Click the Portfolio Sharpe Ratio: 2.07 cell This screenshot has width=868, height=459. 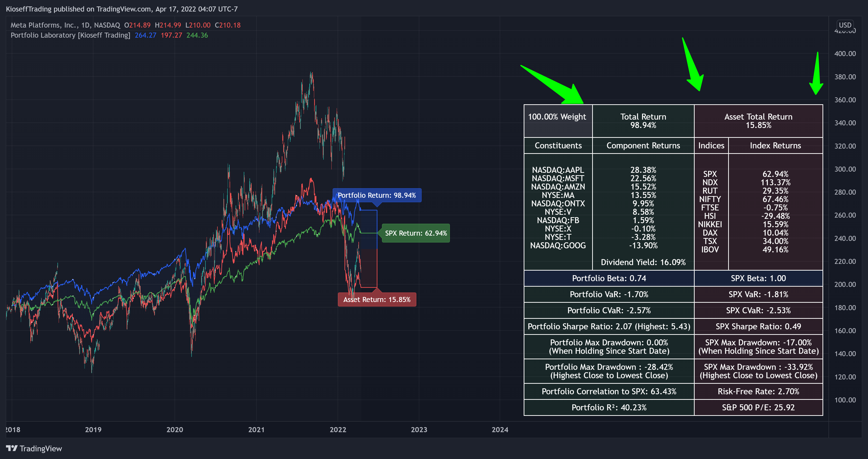pyautogui.click(x=609, y=326)
